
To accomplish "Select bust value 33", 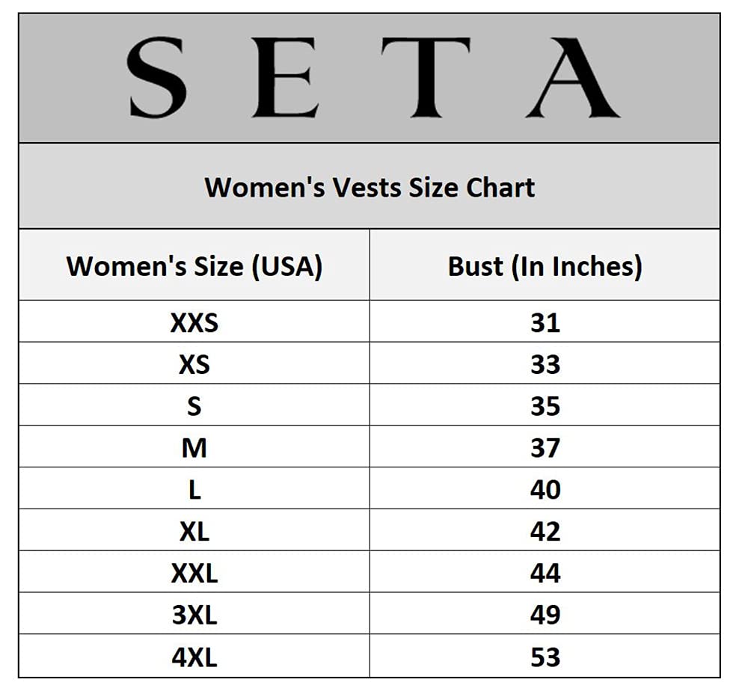I will click(x=545, y=364).
